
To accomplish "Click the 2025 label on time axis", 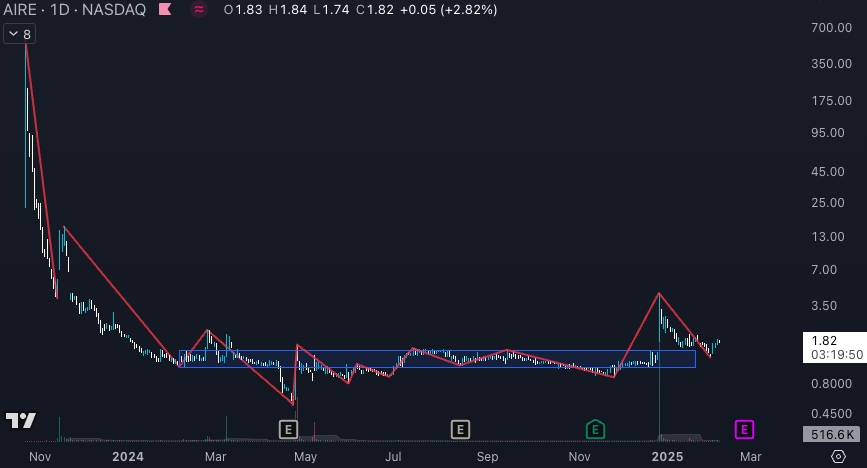I will [666, 456].
